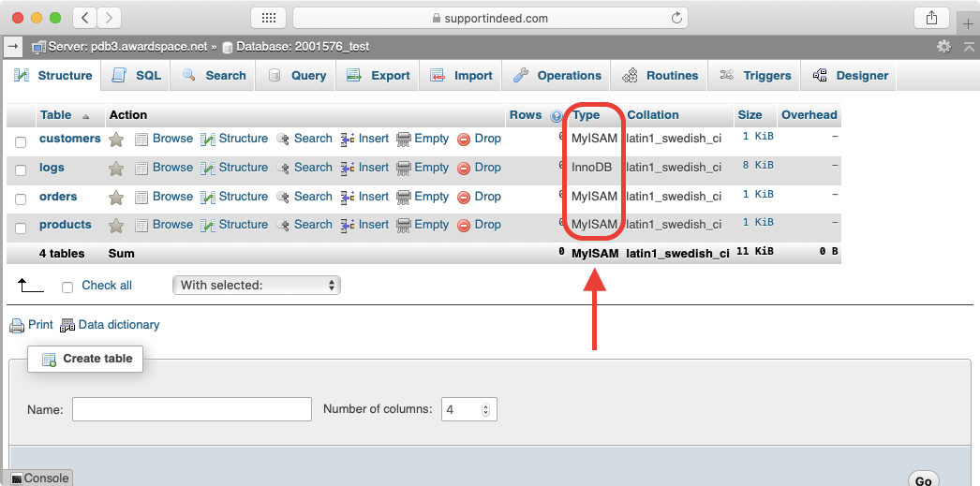Click the Safari share icon
980x486 pixels.
[930, 18]
